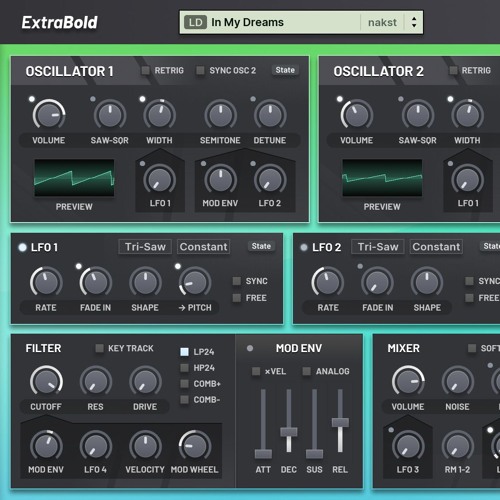Screen dimensions: 500x500
Task: Select the COMB- filter type
Action: (x=184, y=399)
